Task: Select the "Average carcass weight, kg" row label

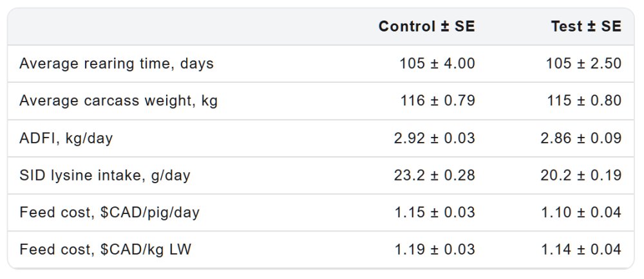Action: (x=118, y=101)
